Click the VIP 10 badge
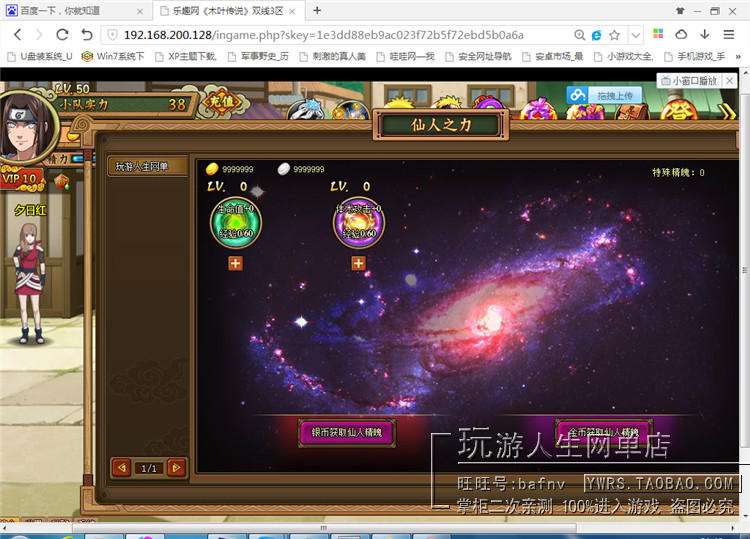Image resolution: width=750 pixels, height=539 pixels. pyautogui.click(x=20, y=179)
